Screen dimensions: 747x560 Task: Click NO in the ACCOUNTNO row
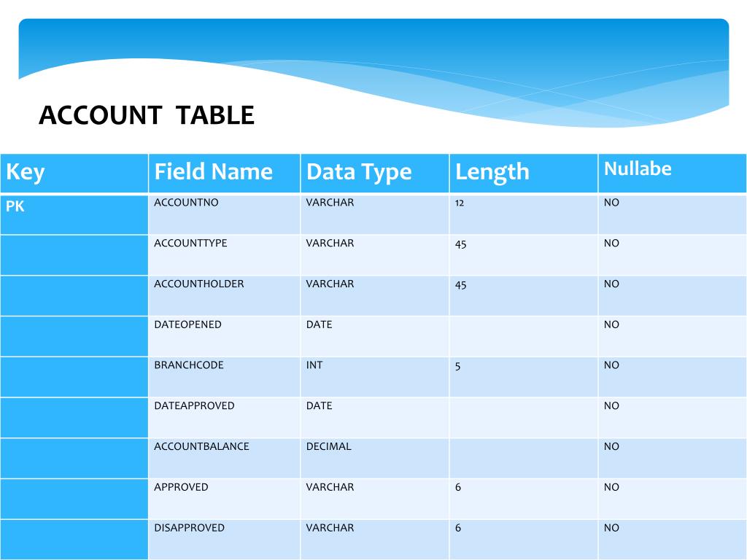tap(611, 203)
